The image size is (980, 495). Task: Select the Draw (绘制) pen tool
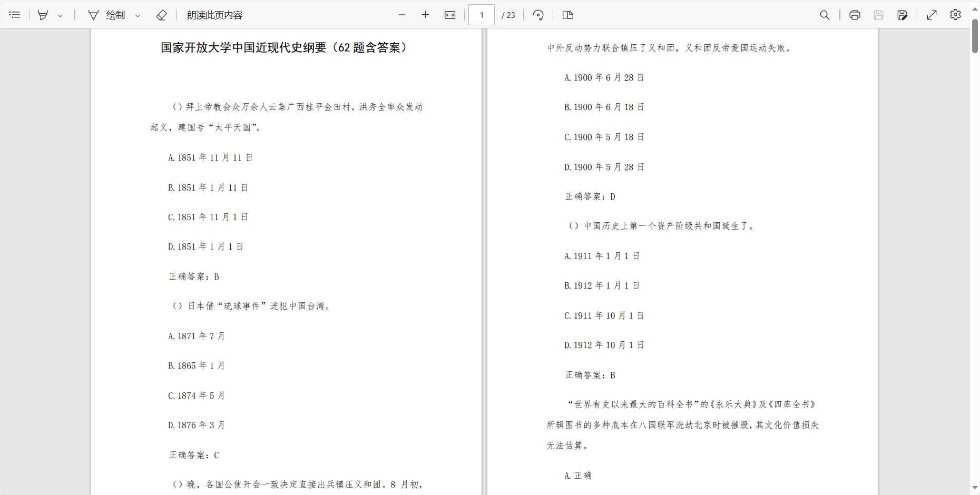coord(107,15)
